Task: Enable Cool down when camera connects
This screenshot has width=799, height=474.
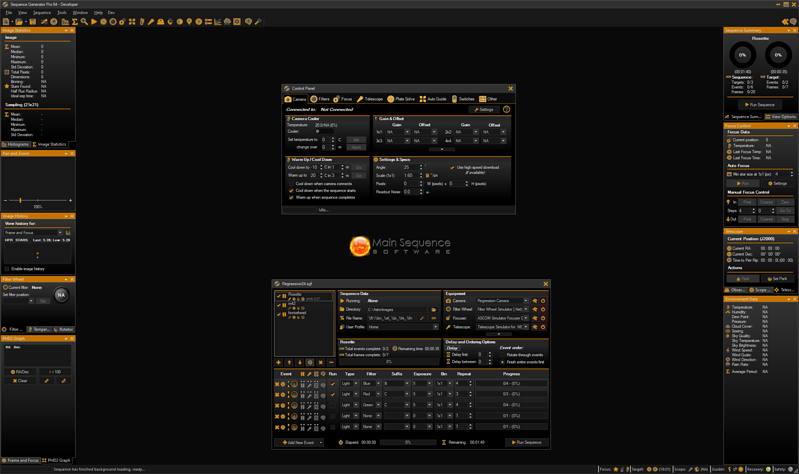Action: pyautogui.click(x=291, y=184)
